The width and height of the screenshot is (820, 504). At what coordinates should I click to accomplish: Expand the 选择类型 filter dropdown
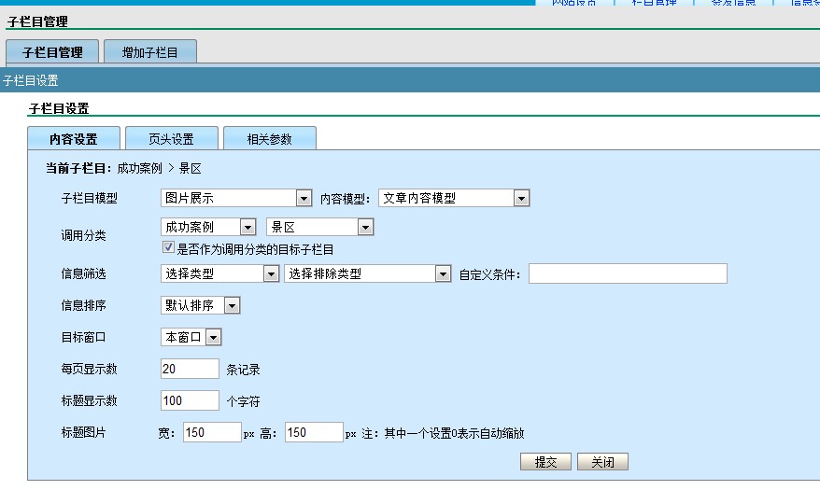click(x=219, y=273)
